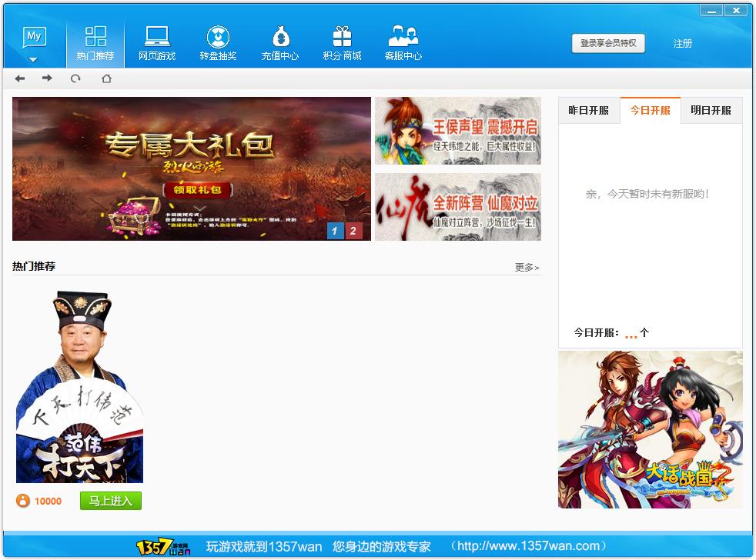Expand the dropdown arrow under My
Screen dimensions: 756x560
(33, 60)
